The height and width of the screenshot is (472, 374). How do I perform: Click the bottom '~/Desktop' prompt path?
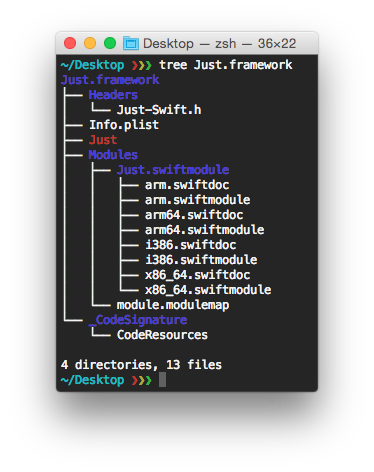(x=92, y=380)
